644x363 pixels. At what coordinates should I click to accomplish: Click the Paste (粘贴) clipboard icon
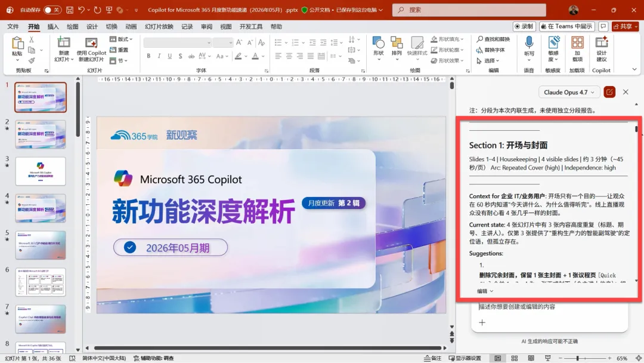coord(17,43)
